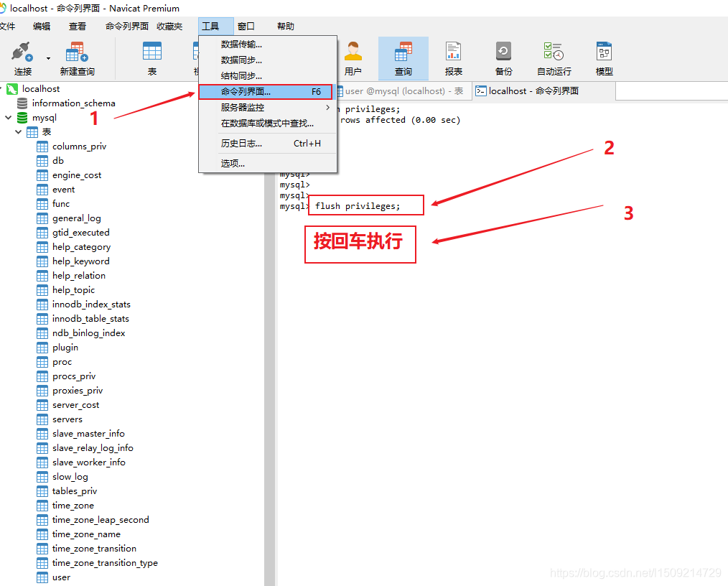Select the proxies_priv table
The height and width of the screenshot is (586, 728).
[78, 391]
